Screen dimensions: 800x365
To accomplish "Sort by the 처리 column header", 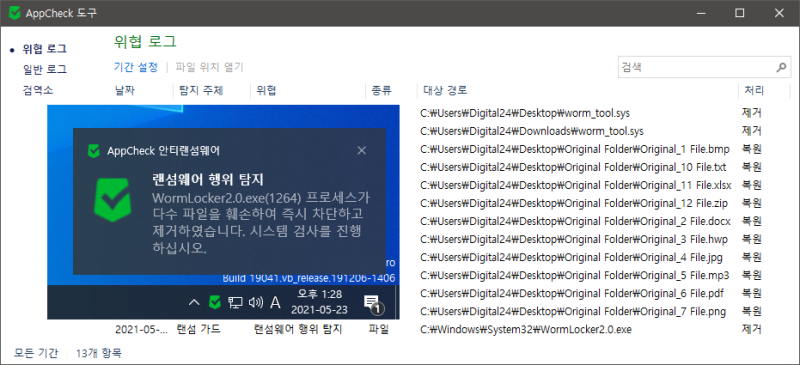I will (754, 91).
